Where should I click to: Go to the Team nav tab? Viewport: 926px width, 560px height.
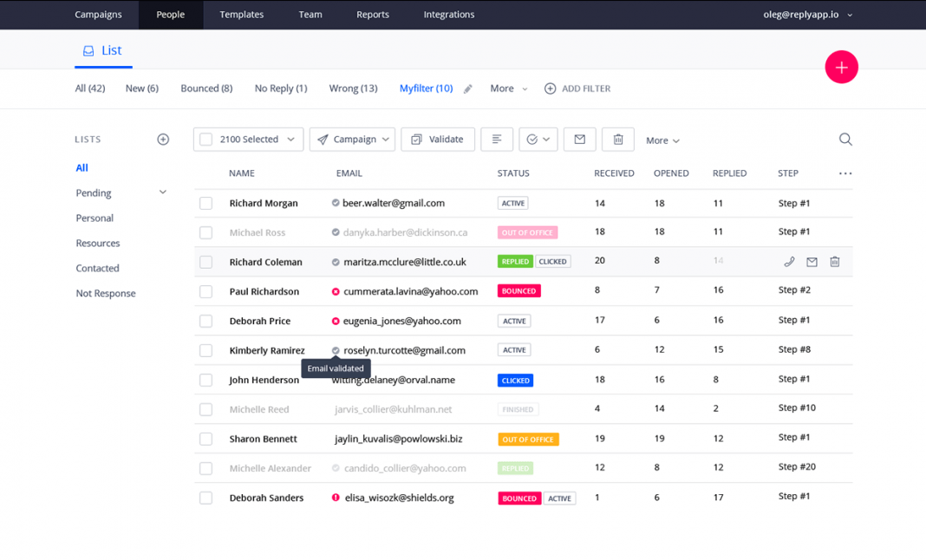click(310, 15)
